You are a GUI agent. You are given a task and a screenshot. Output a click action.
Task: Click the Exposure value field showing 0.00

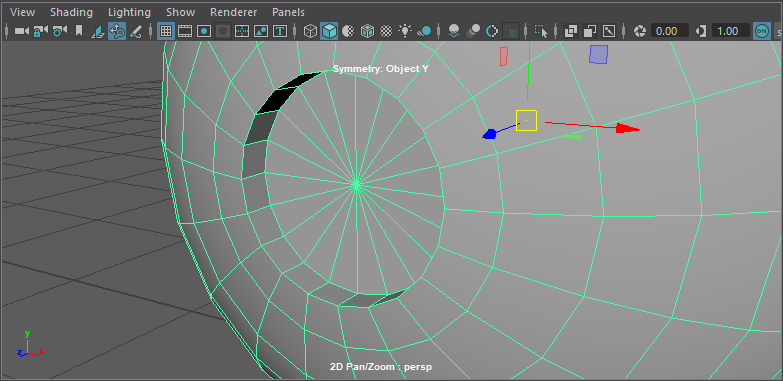(x=670, y=31)
